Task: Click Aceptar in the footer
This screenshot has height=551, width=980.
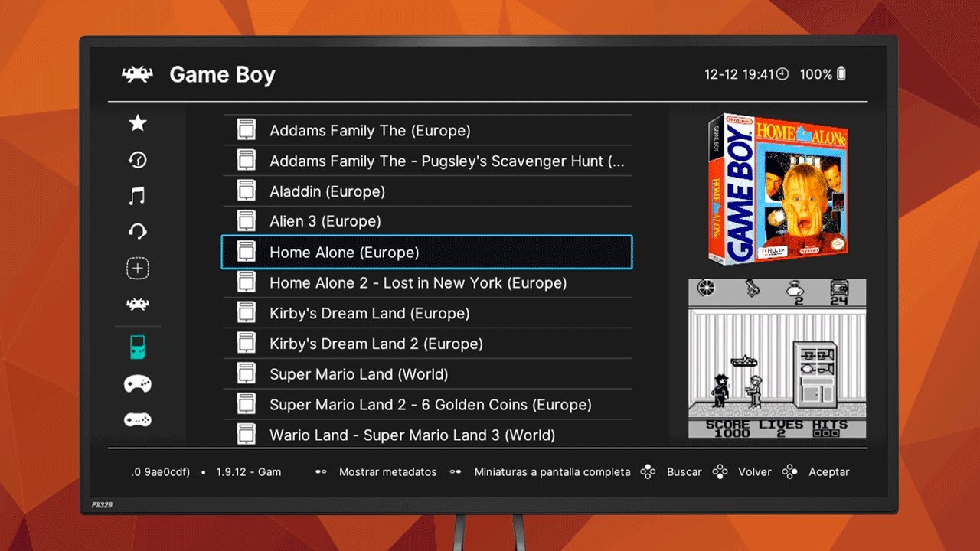Action: pyautogui.click(x=829, y=472)
